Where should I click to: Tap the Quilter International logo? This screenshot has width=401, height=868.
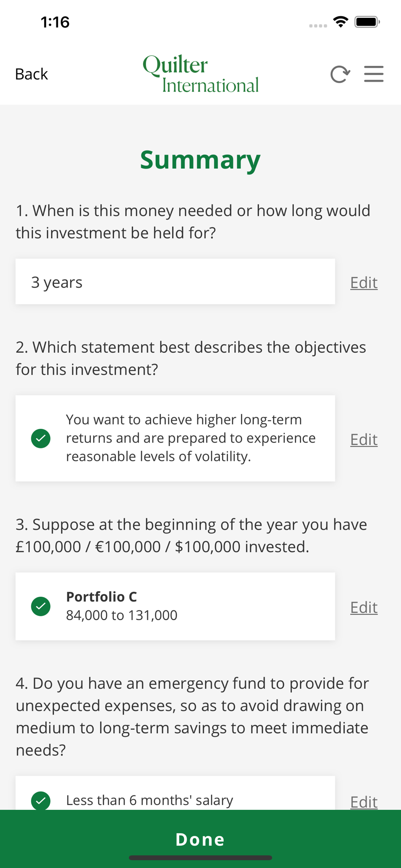tap(201, 74)
